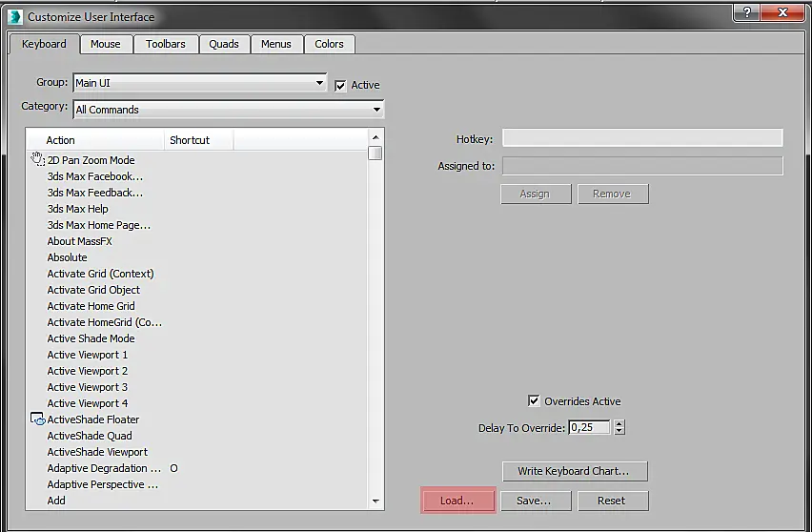Image resolution: width=812 pixels, height=532 pixels.
Task: Click the Delay To Override value field
Action: (x=589, y=427)
